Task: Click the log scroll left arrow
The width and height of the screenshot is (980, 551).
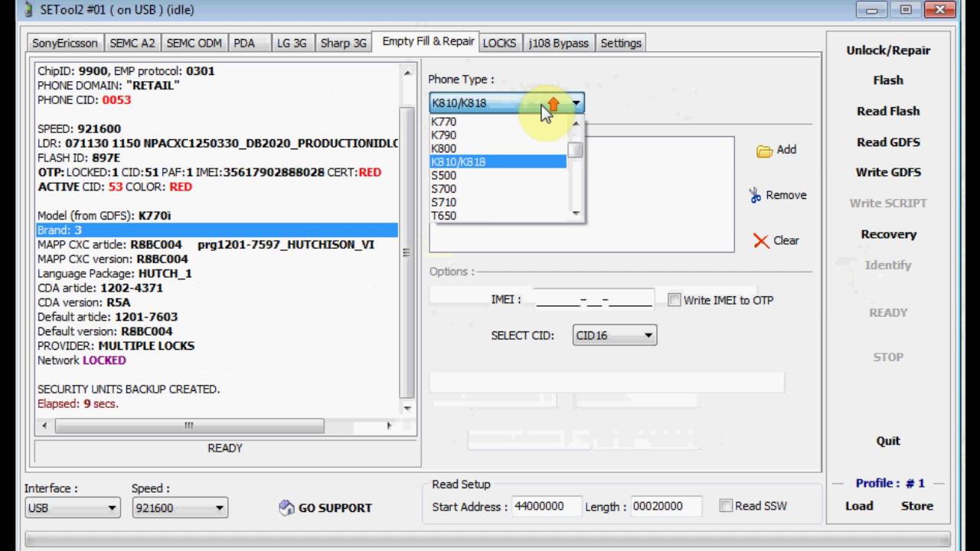Action: [44, 425]
